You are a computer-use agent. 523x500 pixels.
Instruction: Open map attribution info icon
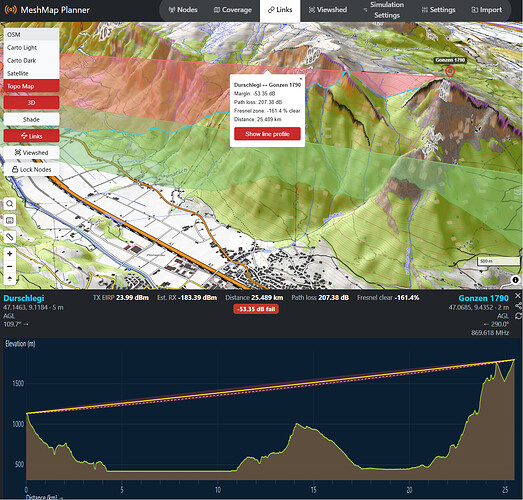coord(515,280)
